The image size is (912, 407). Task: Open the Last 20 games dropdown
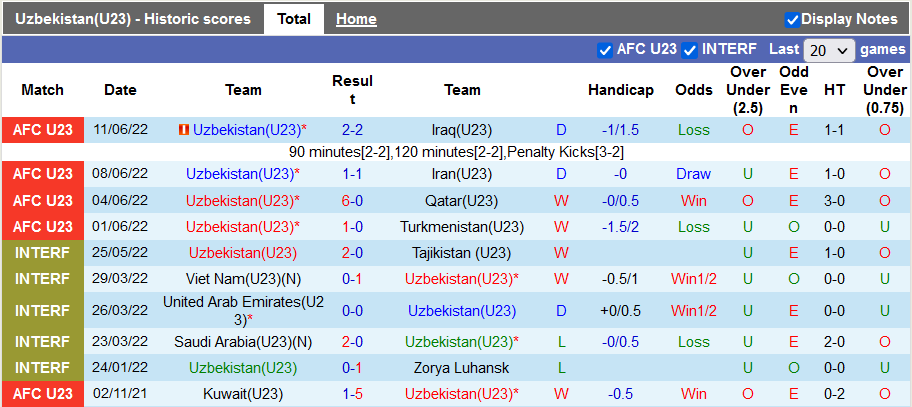click(829, 50)
